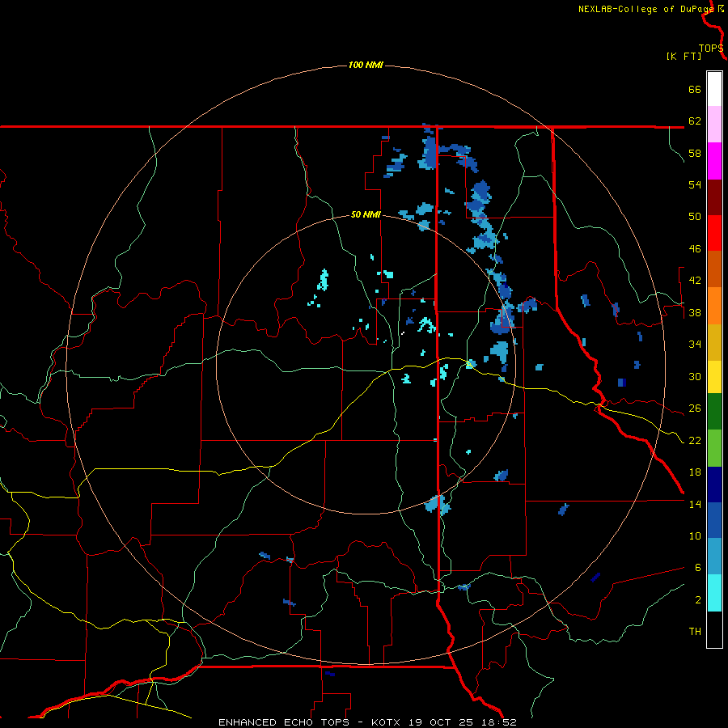This screenshot has width=728, height=728.
Task: Click the 18 legend value
Action: [x=695, y=472]
